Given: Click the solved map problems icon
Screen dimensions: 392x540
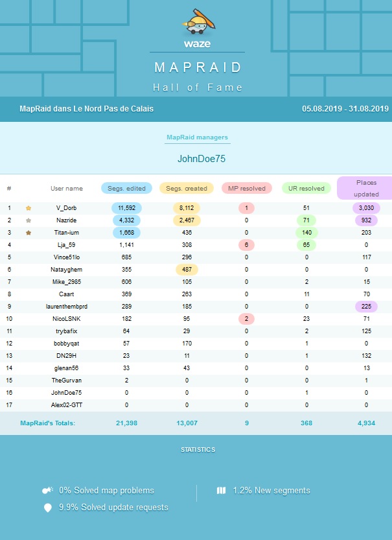Looking at the screenshot, I should [47, 490].
